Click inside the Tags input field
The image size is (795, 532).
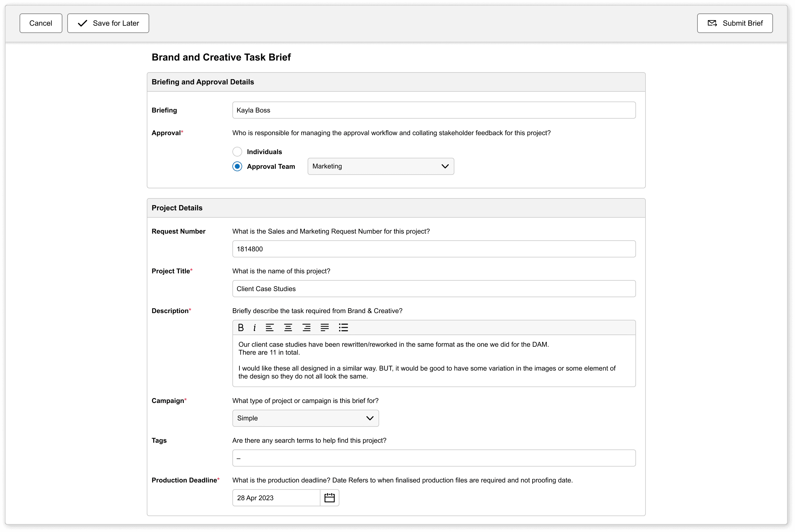coord(434,458)
